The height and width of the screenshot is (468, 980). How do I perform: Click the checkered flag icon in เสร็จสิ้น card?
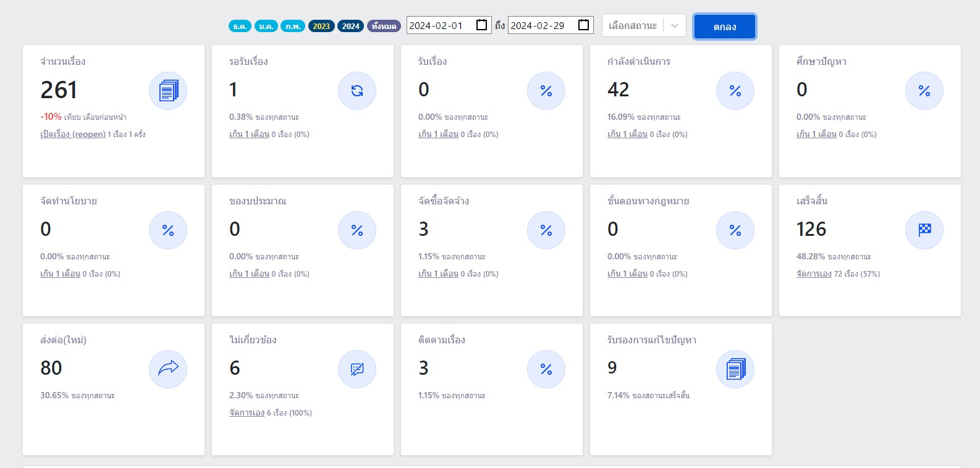[x=924, y=230]
